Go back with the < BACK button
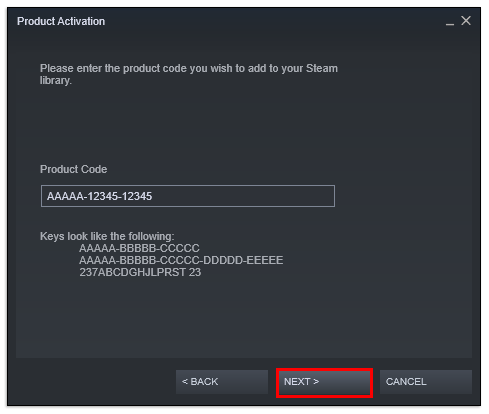 click(x=222, y=382)
